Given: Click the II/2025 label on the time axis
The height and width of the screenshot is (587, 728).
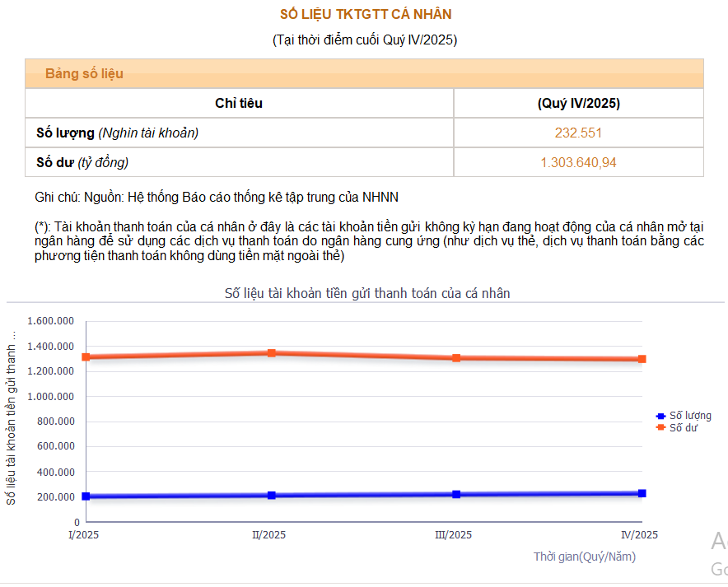Looking at the screenshot, I should 268,535.
